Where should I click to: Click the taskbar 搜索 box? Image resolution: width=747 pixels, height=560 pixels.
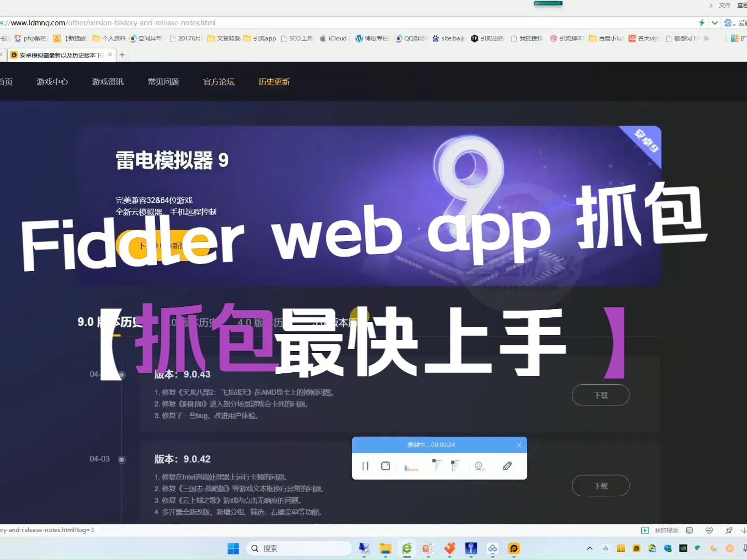(299, 549)
